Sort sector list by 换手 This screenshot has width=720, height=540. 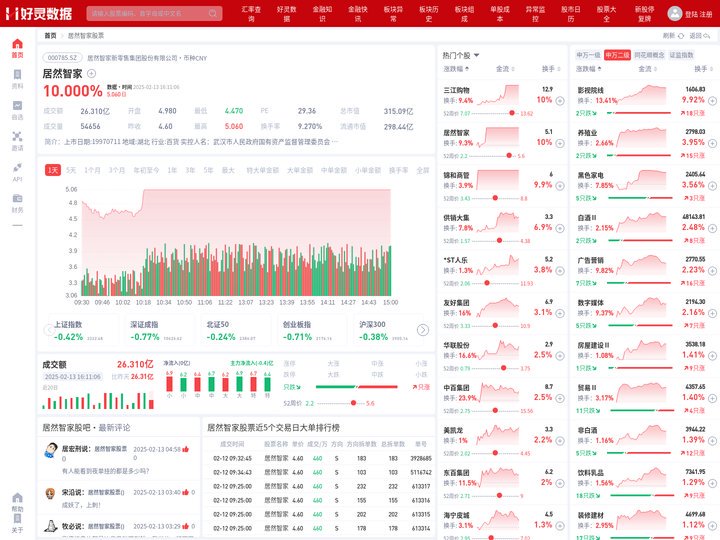point(703,69)
